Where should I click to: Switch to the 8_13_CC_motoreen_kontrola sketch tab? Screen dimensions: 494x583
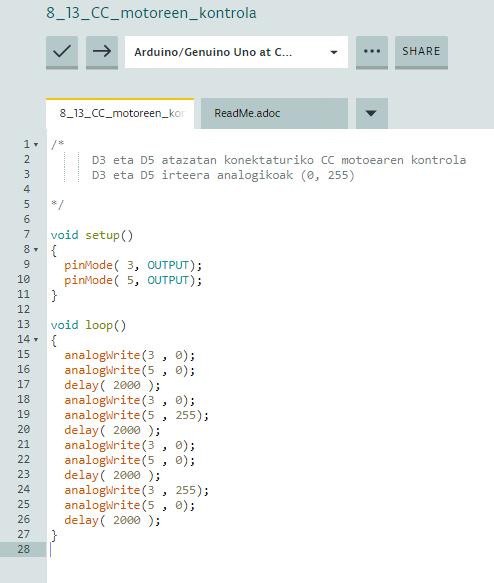tap(120, 113)
